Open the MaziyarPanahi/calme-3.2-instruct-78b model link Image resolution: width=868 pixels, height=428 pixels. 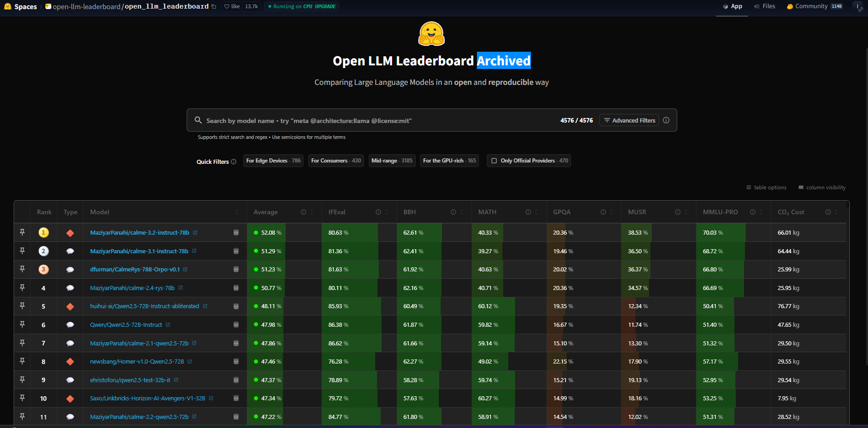(139, 233)
